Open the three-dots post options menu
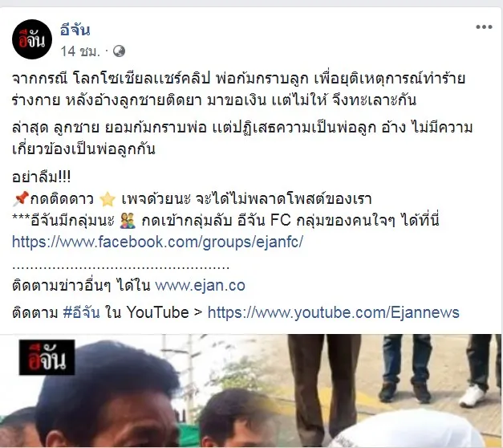Image resolution: width=503 pixels, height=448 pixels. 484,27
